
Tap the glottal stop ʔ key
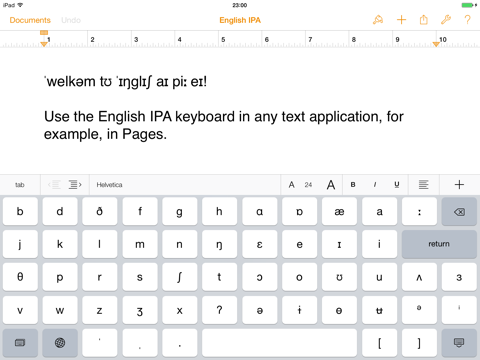pyautogui.click(x=219, y=310)
